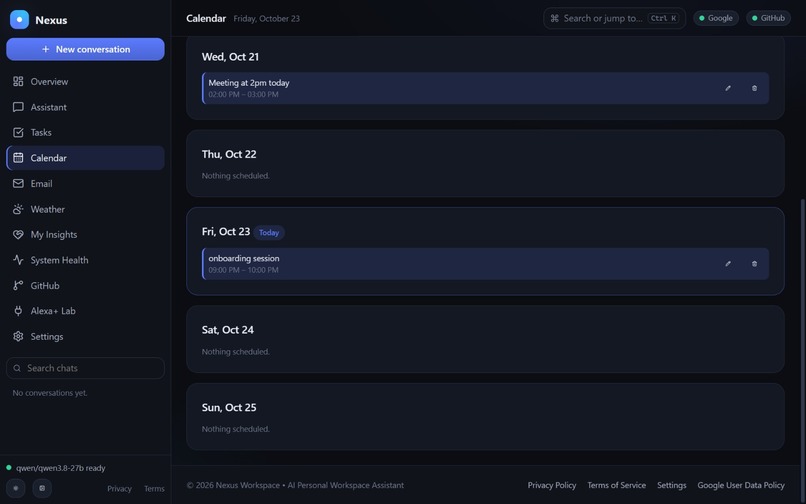Click the 'Meeting at 2pm today' title

click(x=249, y=83)
